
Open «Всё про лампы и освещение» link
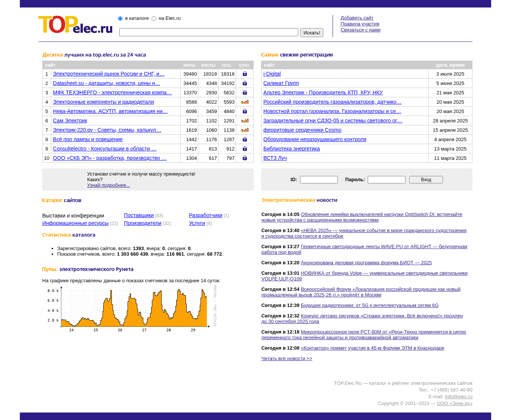88,139
